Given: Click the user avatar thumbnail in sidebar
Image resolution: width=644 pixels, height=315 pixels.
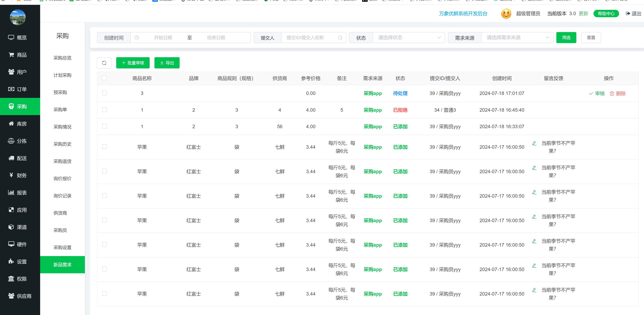Looking at the screenshot, I should tap(18, 17).
